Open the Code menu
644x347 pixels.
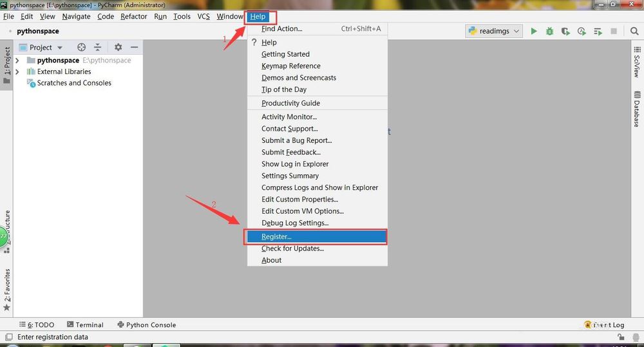(106, 17)
